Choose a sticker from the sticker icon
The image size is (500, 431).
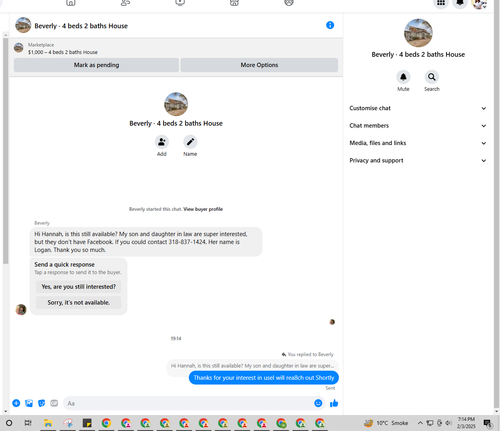pos(41,403)
